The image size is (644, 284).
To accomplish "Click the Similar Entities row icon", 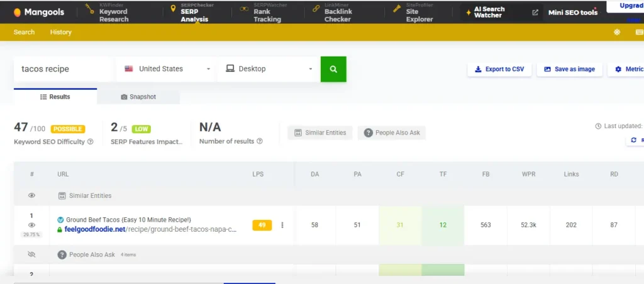I will [62, 196].
